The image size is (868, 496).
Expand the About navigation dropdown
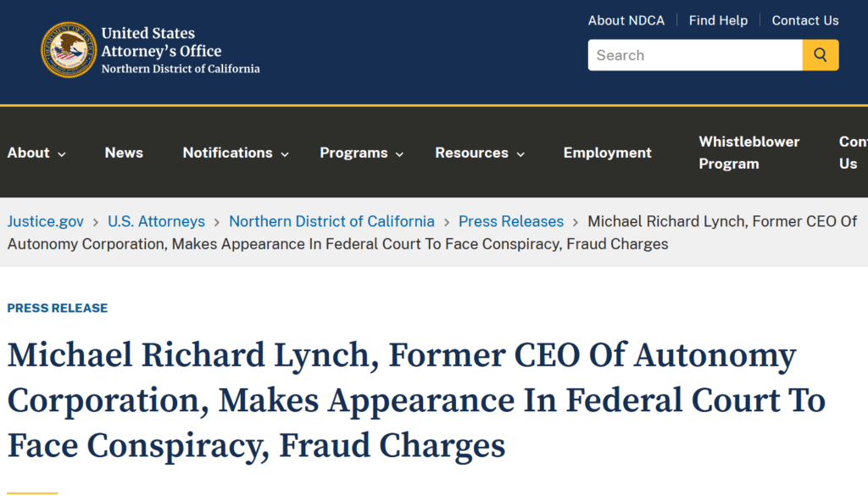[x=36, y=153]
